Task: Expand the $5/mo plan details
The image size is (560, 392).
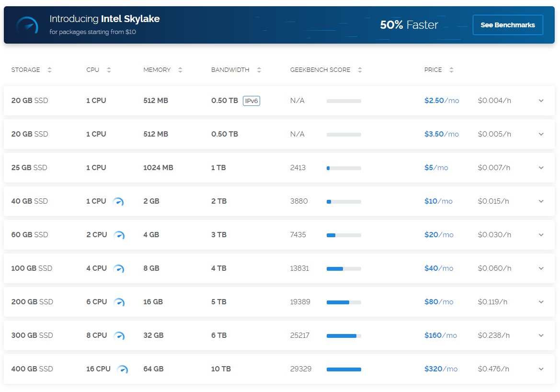Action: click(x=541, y=168)
